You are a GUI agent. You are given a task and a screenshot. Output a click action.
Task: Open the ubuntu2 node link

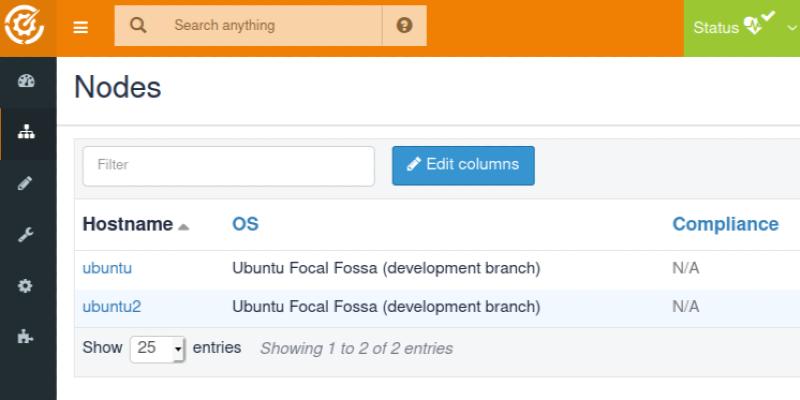click(x=111, y=307)
